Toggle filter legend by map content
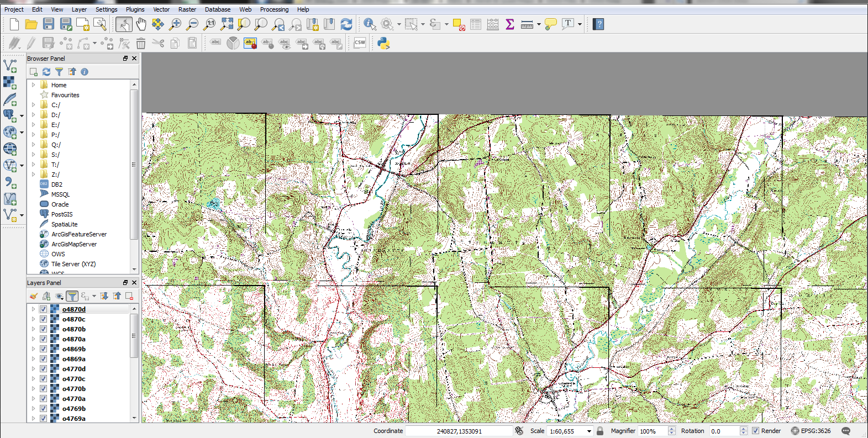 click(72, 296)
